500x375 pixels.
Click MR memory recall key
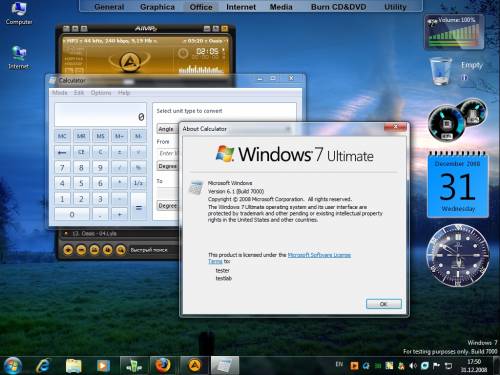point(81,136)
